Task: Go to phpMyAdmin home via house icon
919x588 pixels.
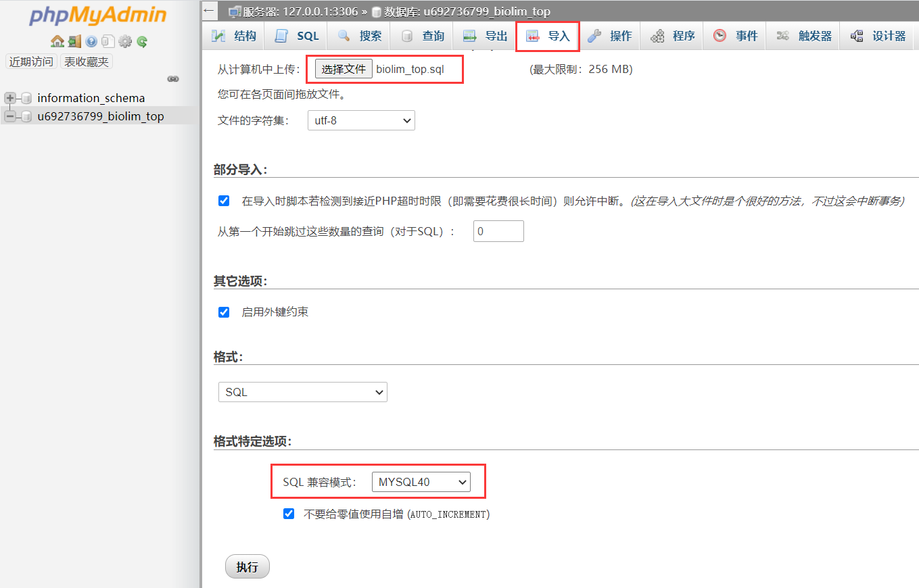Action: (57, 41)
